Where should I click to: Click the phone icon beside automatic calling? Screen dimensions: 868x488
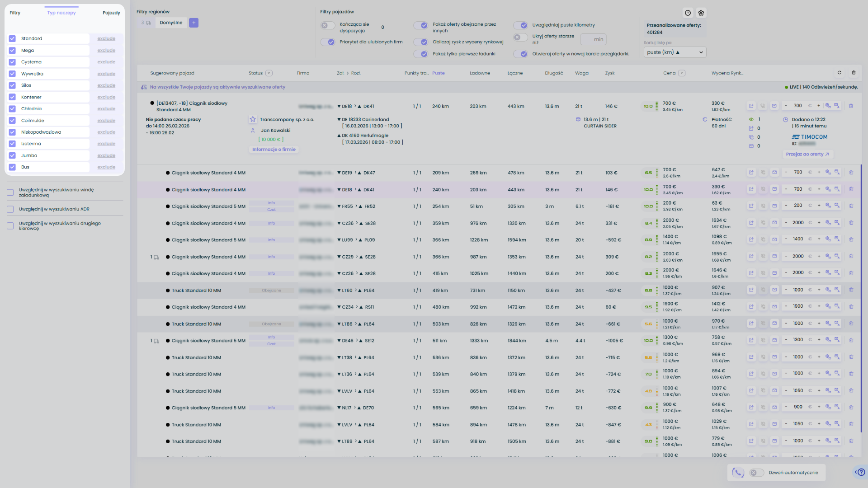click(738, 473)
